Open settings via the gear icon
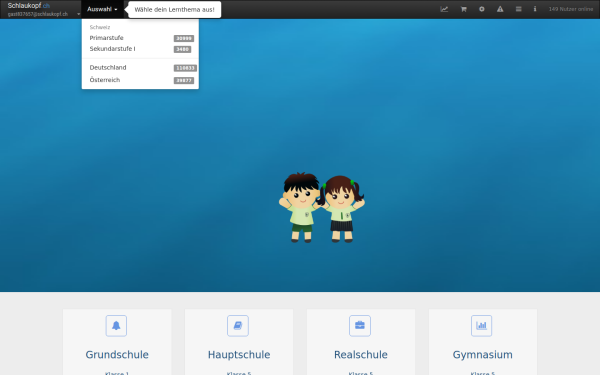Viewport: 600px width, 375px height. click(x=482, y=9)
